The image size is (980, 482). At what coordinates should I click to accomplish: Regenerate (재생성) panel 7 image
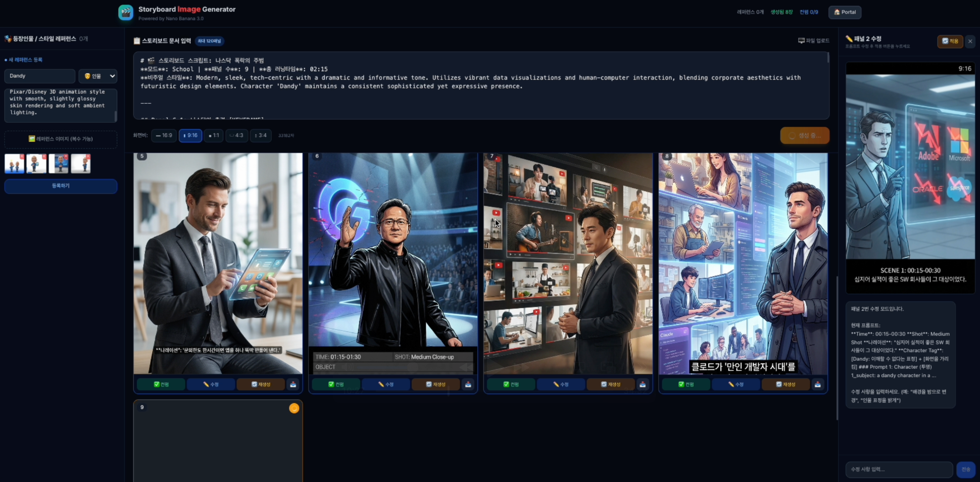(x=610, y=384)
